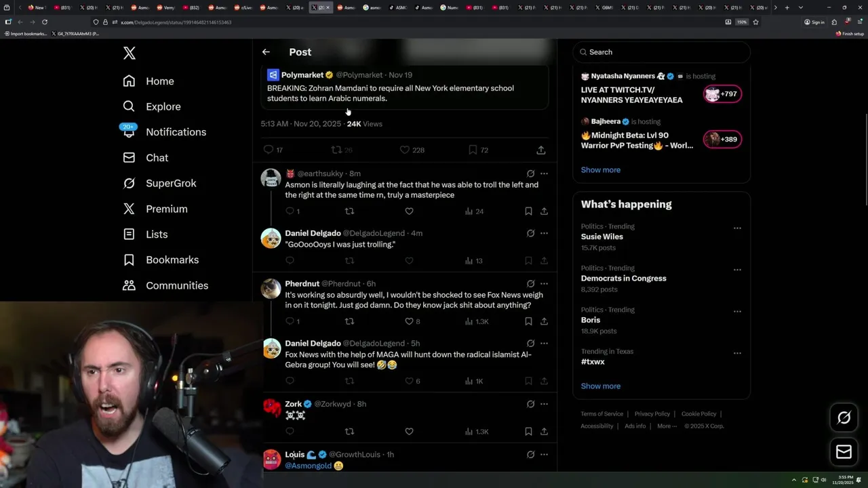The height and width of the screenshot is (488, 868).
Task: Like the Fox News Al-Gebra reply
Action: click(x=412, y=381)
